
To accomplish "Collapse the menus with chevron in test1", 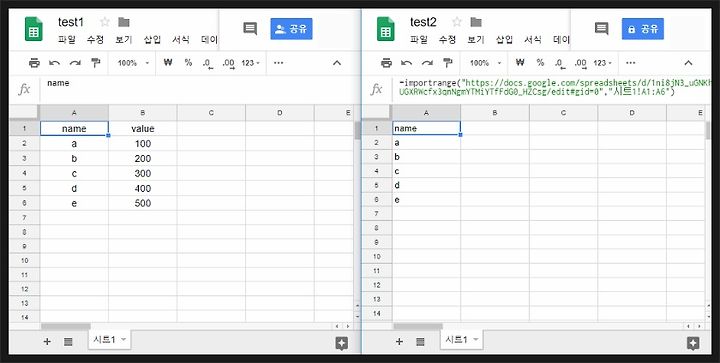I will 337,63.
